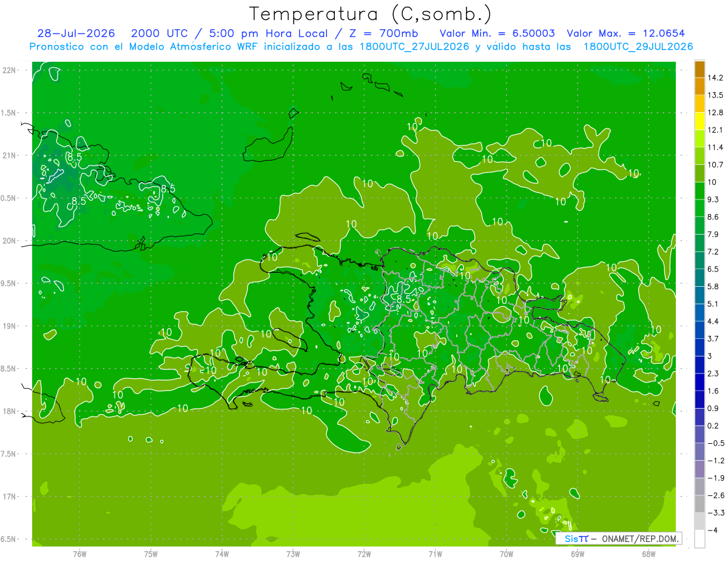Click the "17N" latitude axis label
The image size is (728, 562).
point(9,497)
